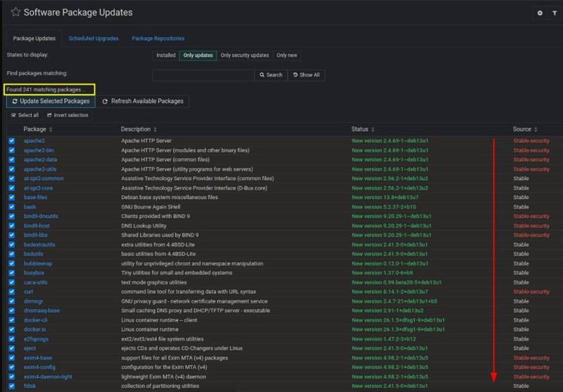Uncheck the apache2 package checkbox
The width and height of the screenshot is (563, 392).
[12, 141]
